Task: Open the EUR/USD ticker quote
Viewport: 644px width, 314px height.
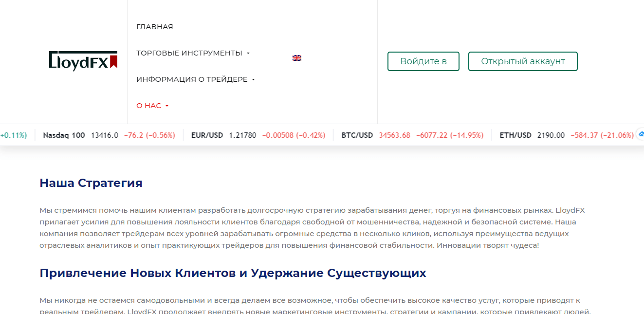Action: [207, 135]
